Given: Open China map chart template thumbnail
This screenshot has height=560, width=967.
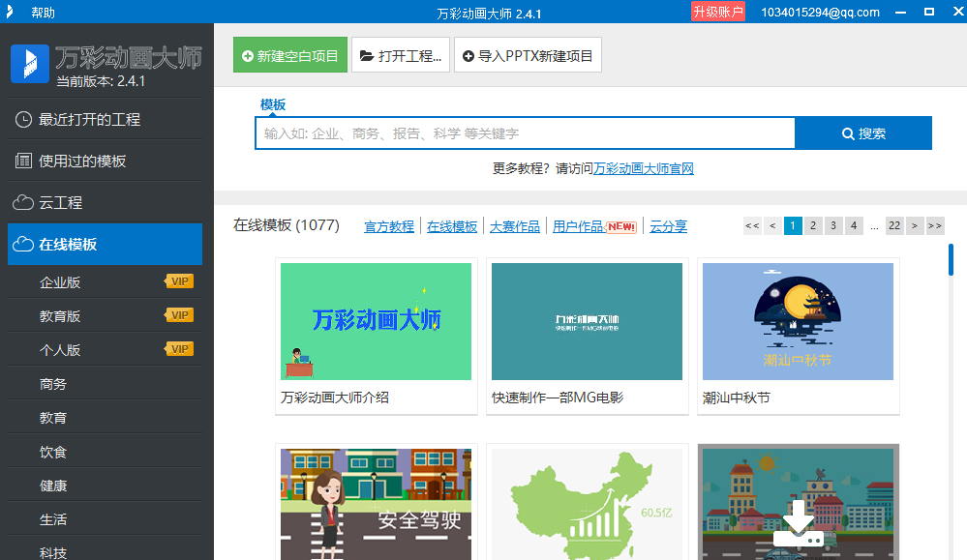Looking at the screenshot, I should pyautogui.click(x=588, y=504).
